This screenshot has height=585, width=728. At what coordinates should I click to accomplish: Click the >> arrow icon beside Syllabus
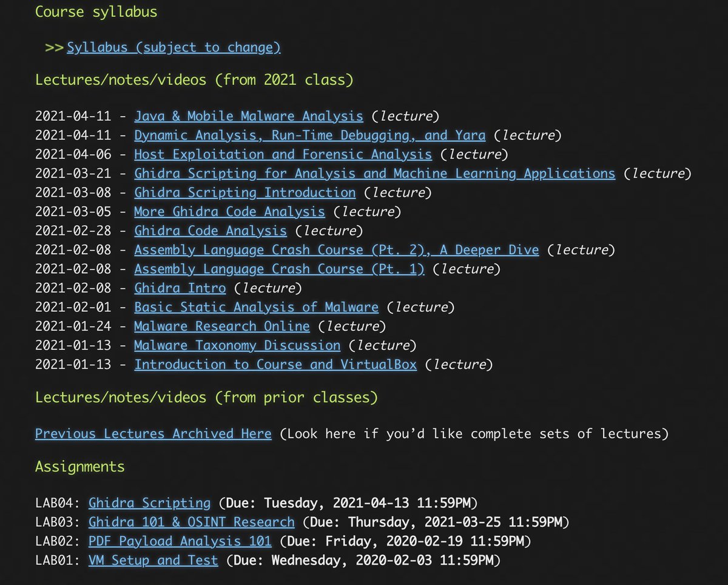click(52, 47)
